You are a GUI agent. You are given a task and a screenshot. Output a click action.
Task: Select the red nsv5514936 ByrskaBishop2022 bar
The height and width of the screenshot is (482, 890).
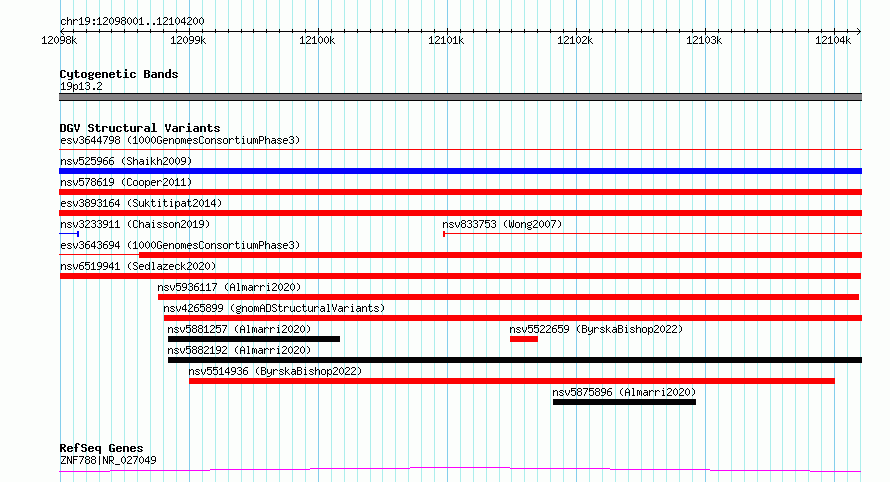tap(512, 381)
